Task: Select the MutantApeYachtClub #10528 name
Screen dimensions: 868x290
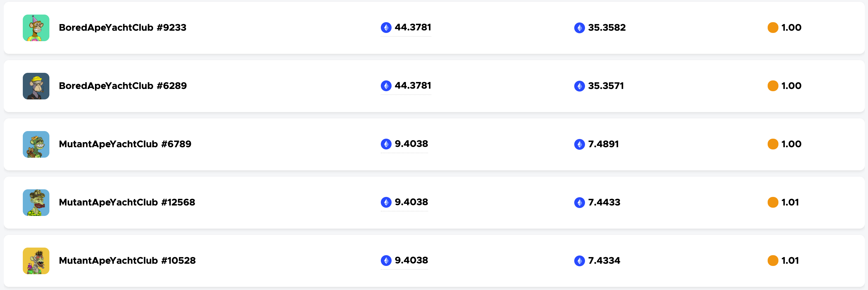Action: click(x=127, y=261)
